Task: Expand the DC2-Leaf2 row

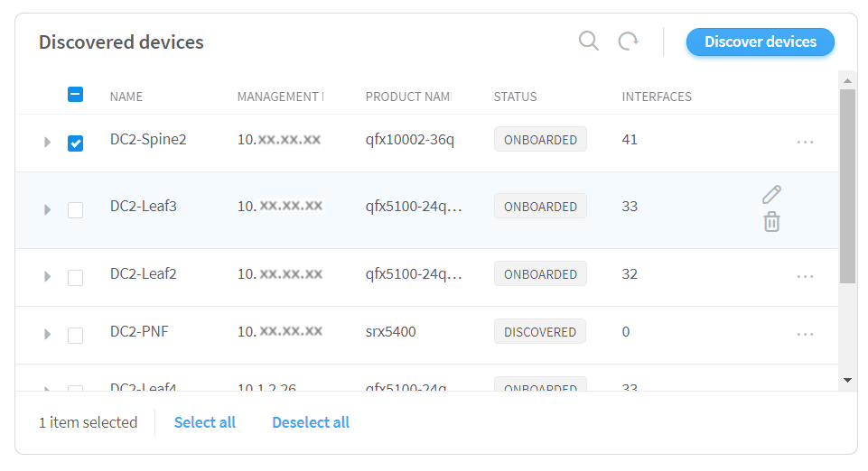Action: coord(48,277)
